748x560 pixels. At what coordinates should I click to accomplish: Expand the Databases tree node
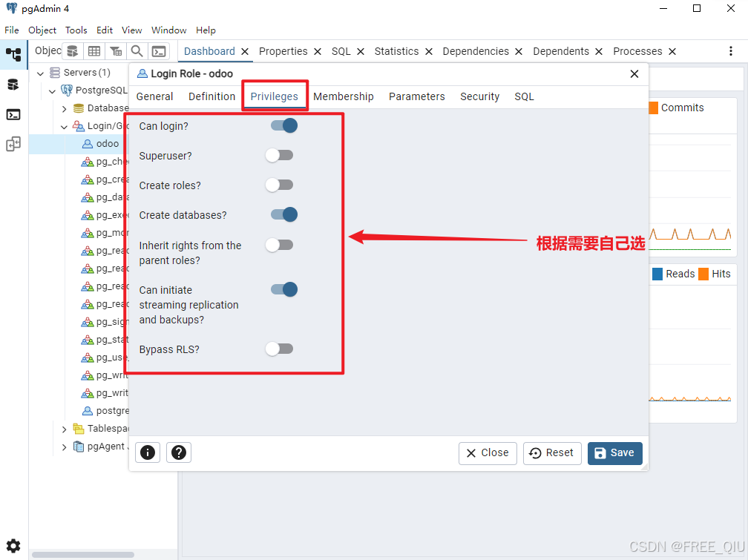click(65, 109)
